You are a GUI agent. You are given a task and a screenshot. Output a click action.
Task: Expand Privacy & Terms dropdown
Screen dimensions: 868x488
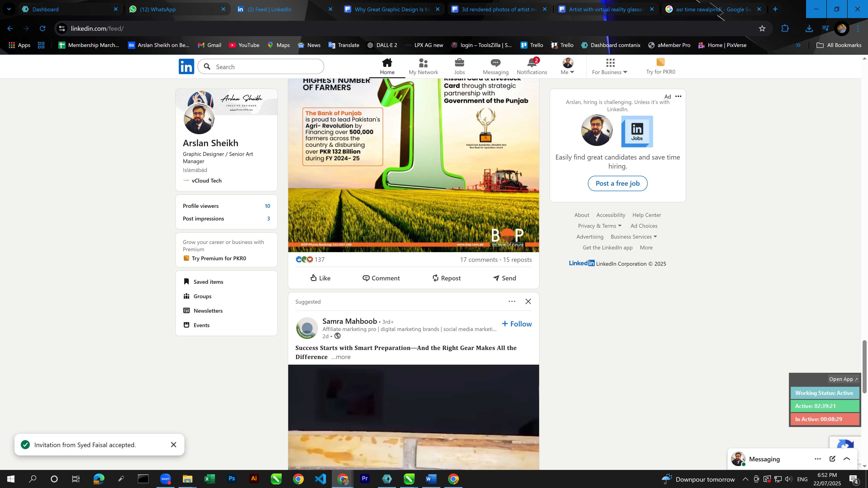pyautogui.click(x=599, y=226)
